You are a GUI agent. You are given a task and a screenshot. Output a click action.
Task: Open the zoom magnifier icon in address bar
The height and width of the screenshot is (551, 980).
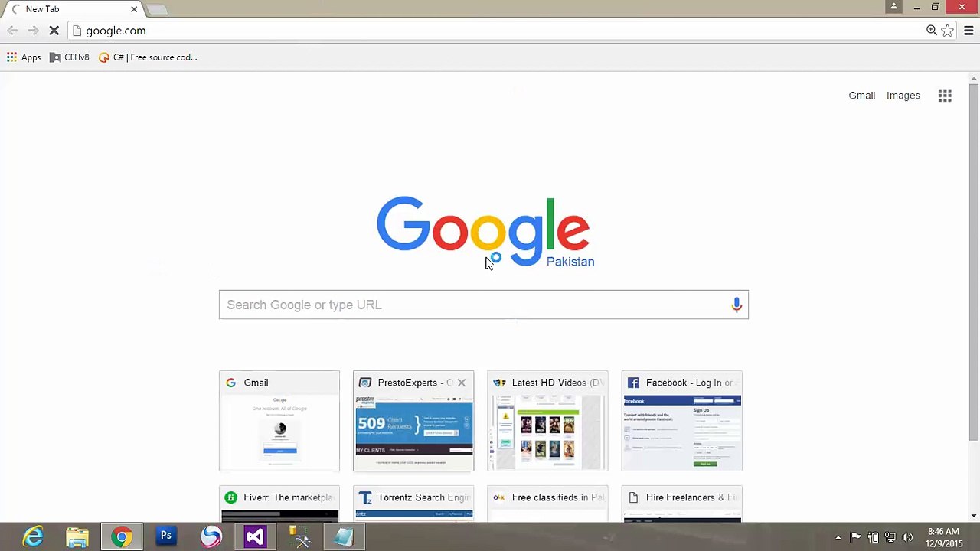931,31
